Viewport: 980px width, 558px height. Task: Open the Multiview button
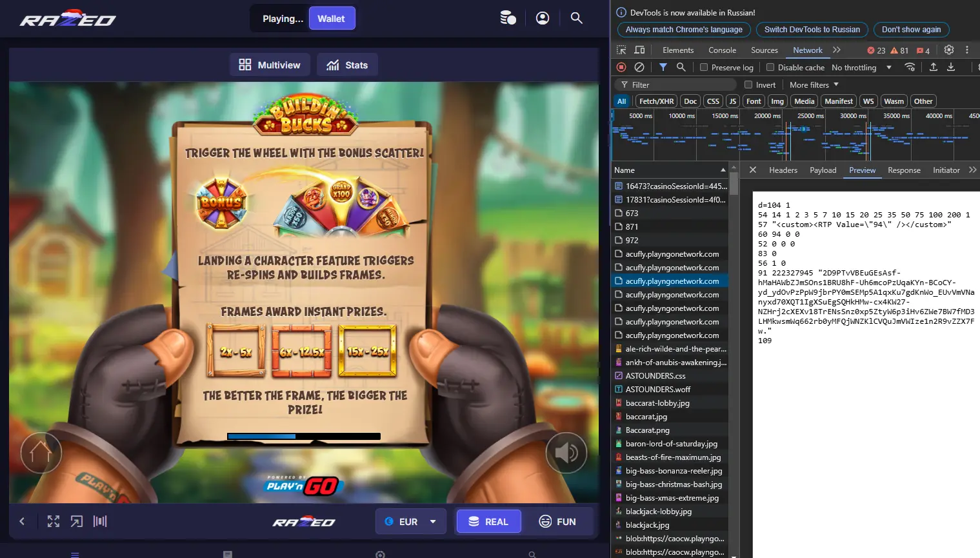pyautogui.click(x=270, y=65)
